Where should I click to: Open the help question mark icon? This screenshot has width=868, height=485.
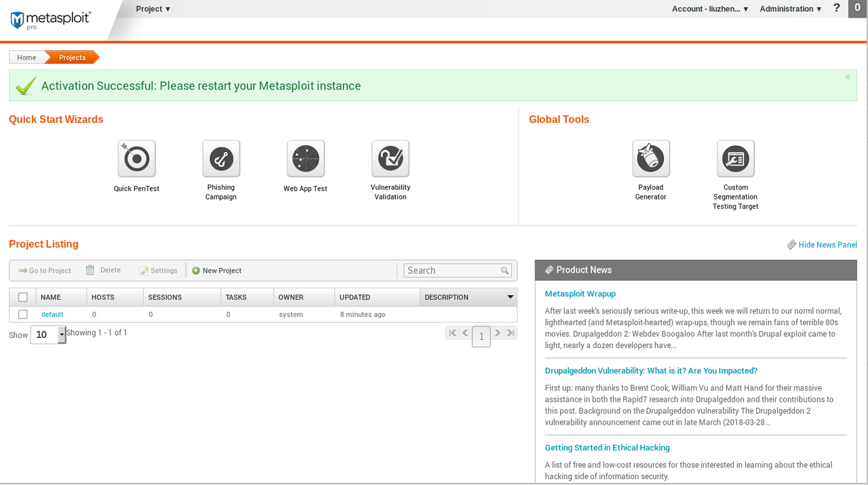(x=837, y=8)
